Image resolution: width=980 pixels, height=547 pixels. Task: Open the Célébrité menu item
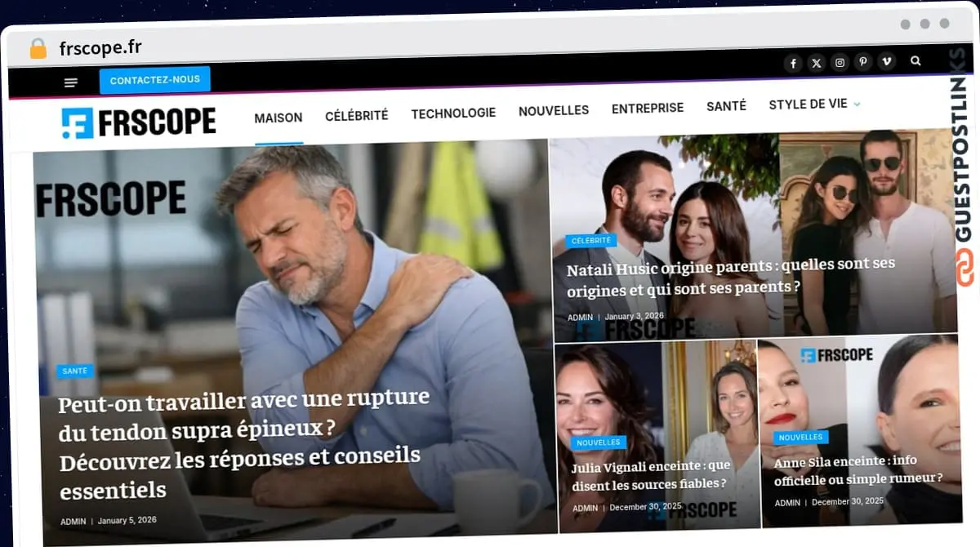pos(357,116)
